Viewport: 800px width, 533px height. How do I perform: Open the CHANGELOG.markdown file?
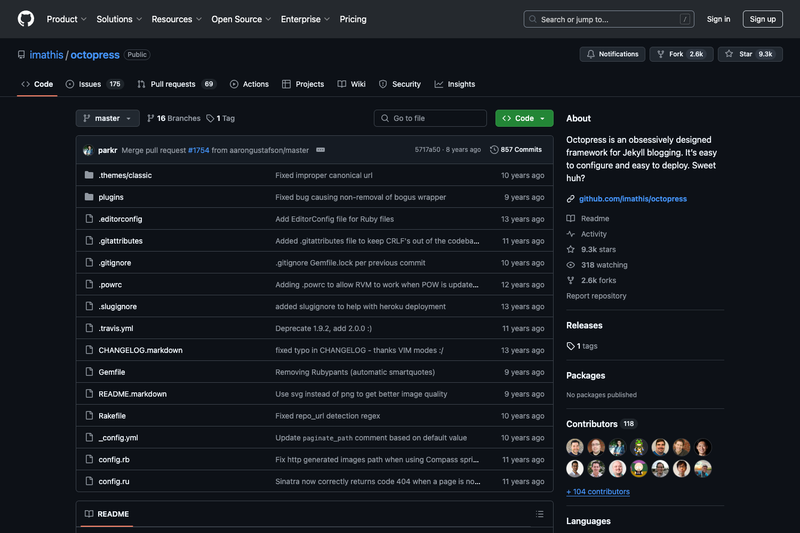coord(140,350)
